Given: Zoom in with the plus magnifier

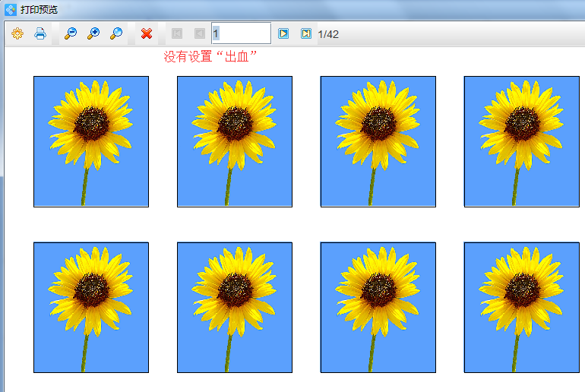Looking at the screenshot, I should pos(93,33).
